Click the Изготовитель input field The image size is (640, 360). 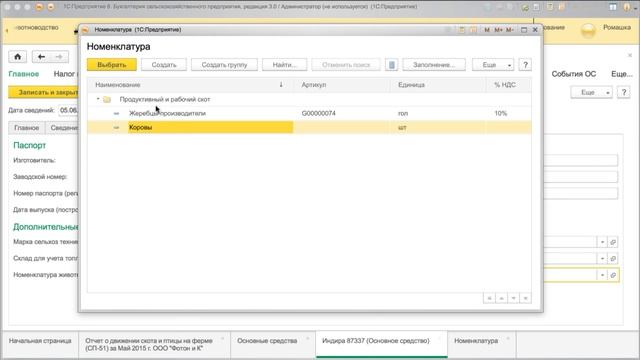click(580, 160)
